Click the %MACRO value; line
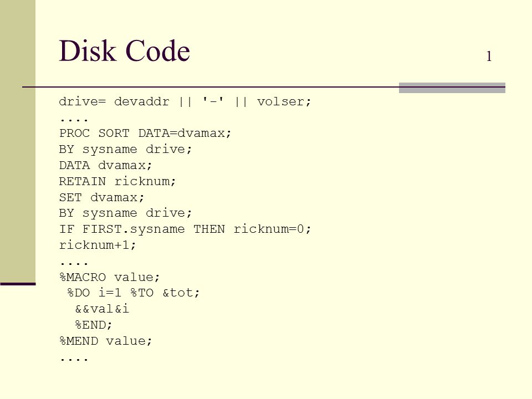The width and height of the screenshot is (532, 399). [x=110, y=277]
